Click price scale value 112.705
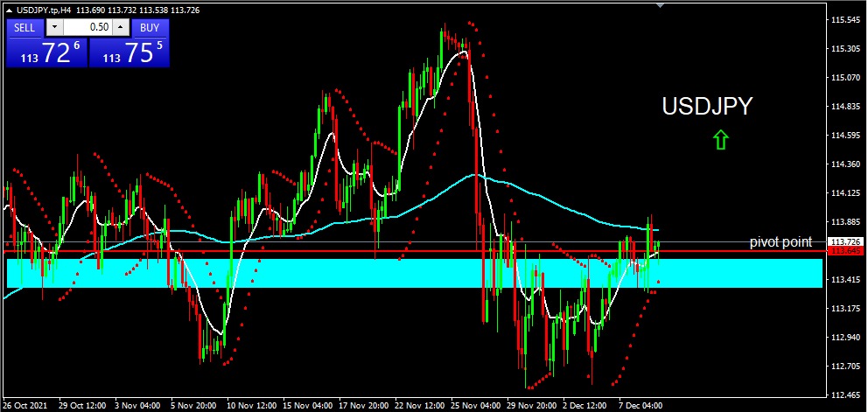The width and height of the screenshot is (868, 412). tap(845, 366)
